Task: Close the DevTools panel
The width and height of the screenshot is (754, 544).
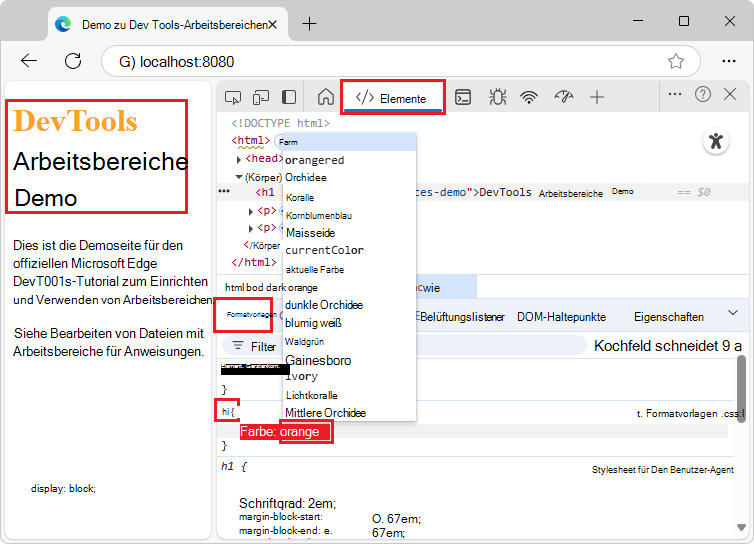Action: [x=730, y=94]
